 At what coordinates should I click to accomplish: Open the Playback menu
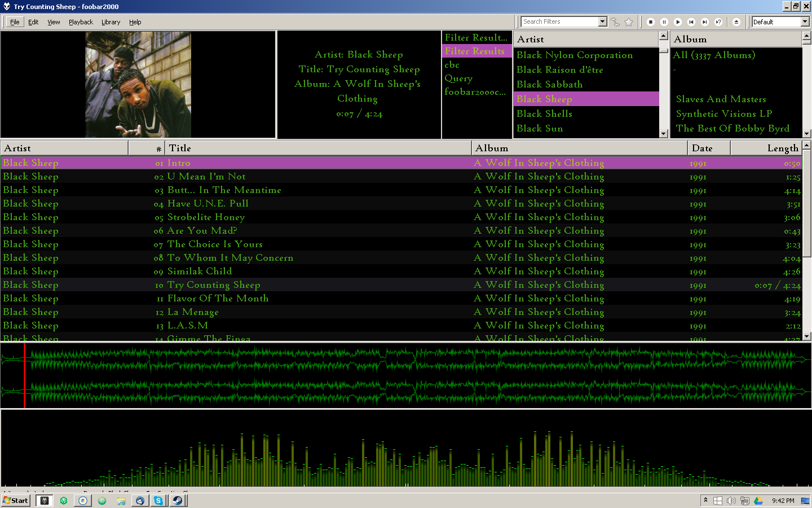click(x=81, y=22)
